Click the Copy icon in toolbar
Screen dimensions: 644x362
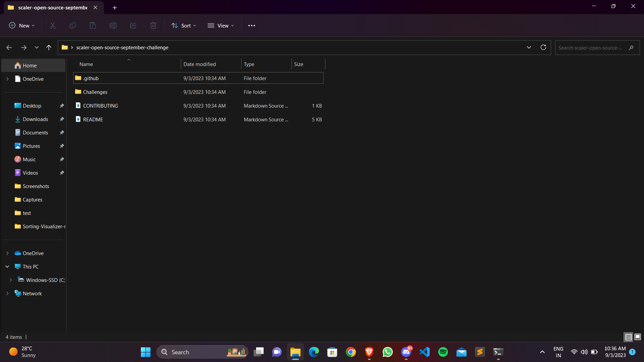click(x=72, y=25)
